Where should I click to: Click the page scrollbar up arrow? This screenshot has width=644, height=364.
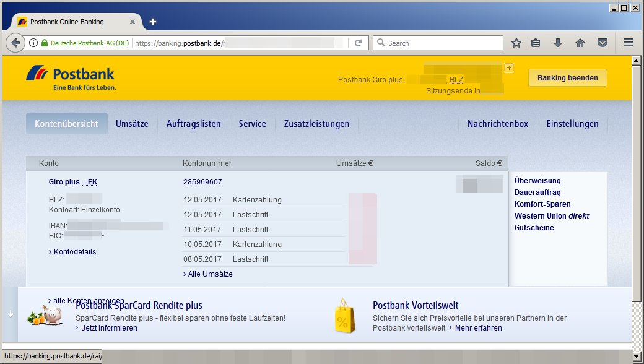(636, 61)
